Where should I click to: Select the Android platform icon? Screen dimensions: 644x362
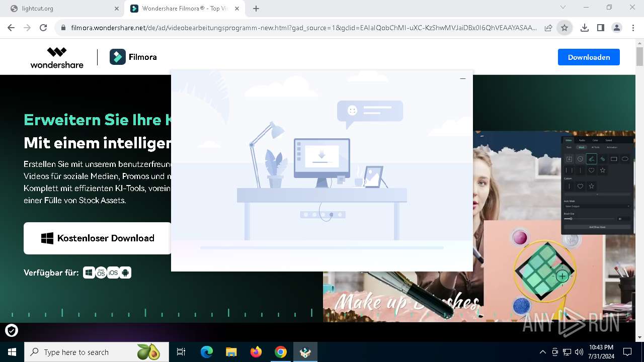click(125, 273)
